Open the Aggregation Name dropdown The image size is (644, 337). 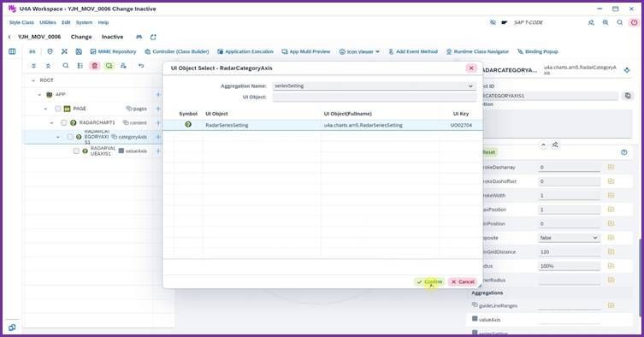tap(470, 86)
